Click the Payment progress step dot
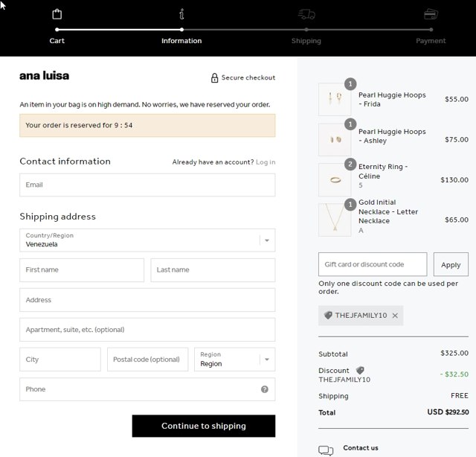Viewport: 476px width, 457px height. 431,30
